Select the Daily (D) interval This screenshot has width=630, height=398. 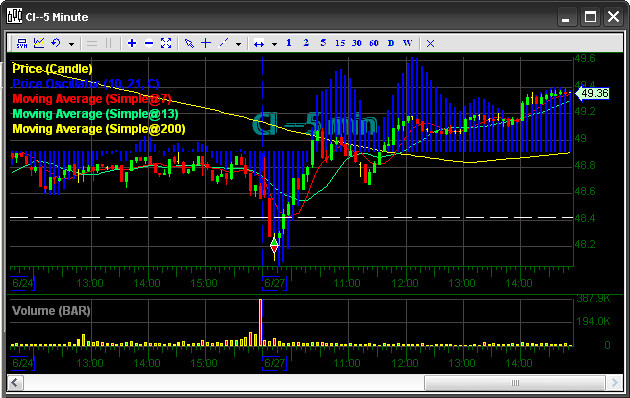[x=391, y=43]
